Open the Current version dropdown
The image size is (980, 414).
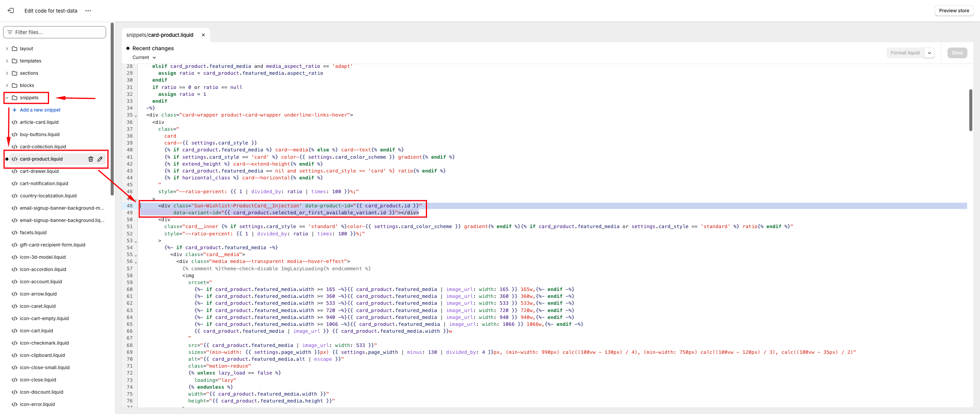tap(144, 58)
